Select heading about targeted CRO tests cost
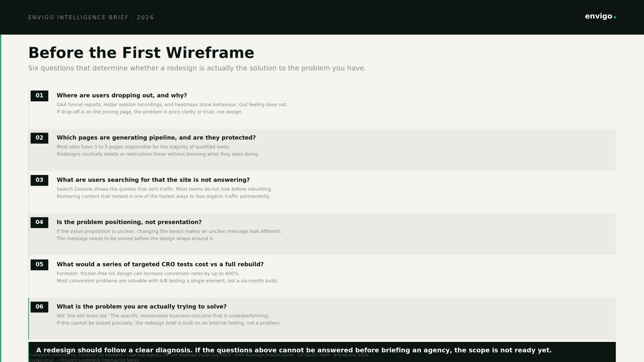644x362 pixels. pos(160,264)
